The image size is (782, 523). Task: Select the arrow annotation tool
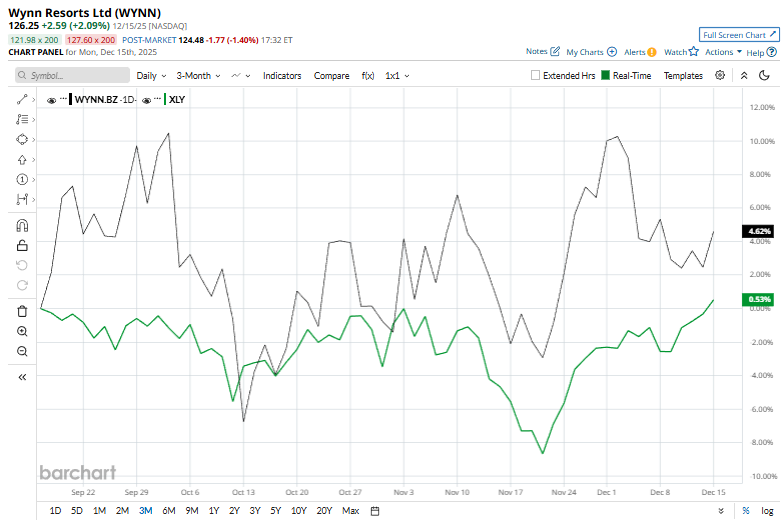point(22,160)
